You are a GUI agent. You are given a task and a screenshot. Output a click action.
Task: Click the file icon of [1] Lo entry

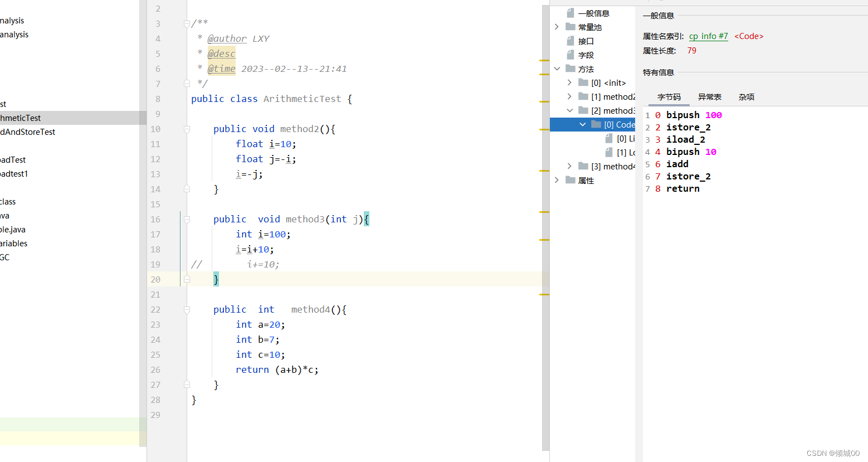pos(609,152)
